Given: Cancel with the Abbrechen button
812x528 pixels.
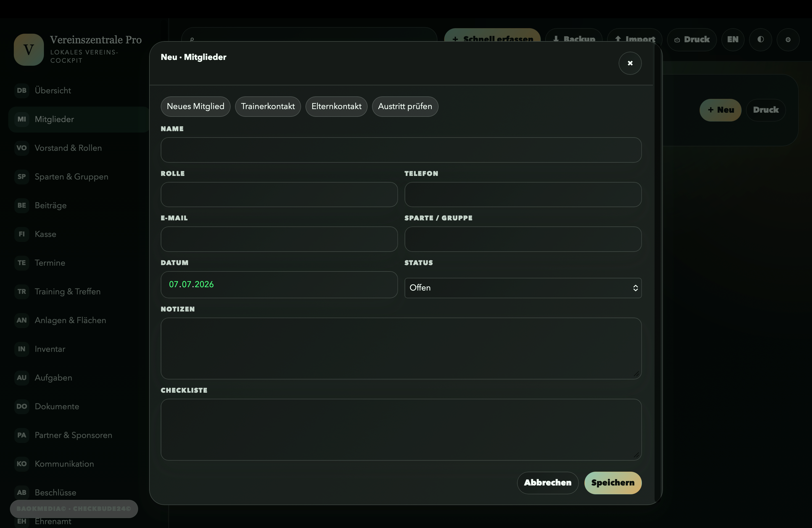Looking at the screenshot, I should (548, 483).
